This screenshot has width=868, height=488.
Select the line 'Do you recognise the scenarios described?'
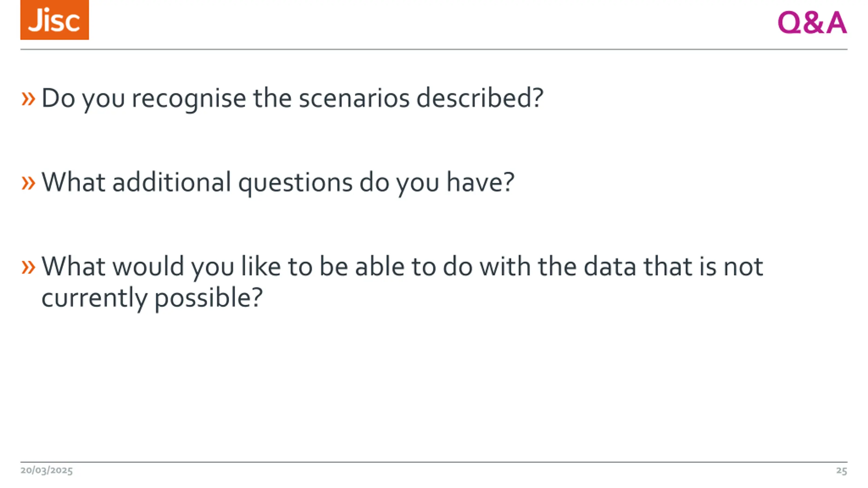(293, 99)
